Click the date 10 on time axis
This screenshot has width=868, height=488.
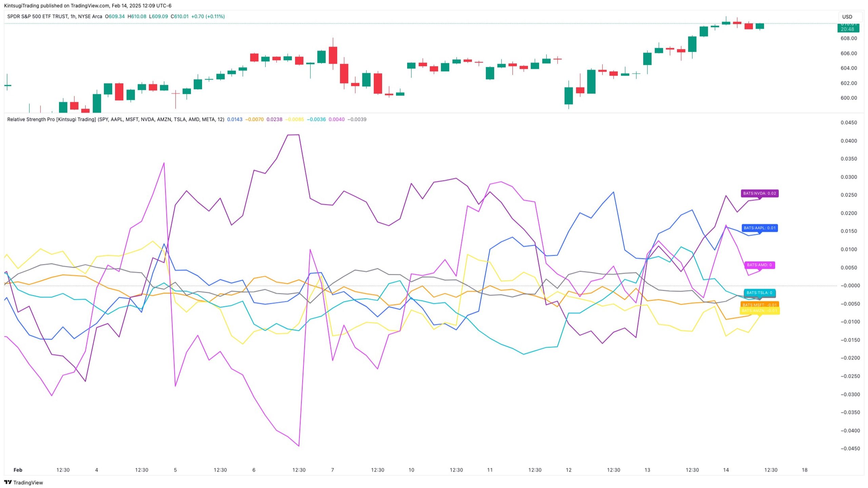tap(411, 470)
